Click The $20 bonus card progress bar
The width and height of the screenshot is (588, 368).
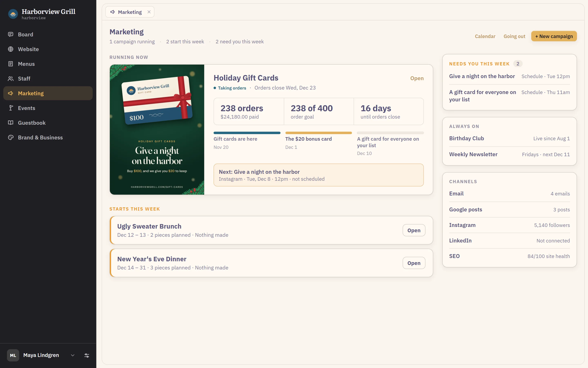[318, 133]
